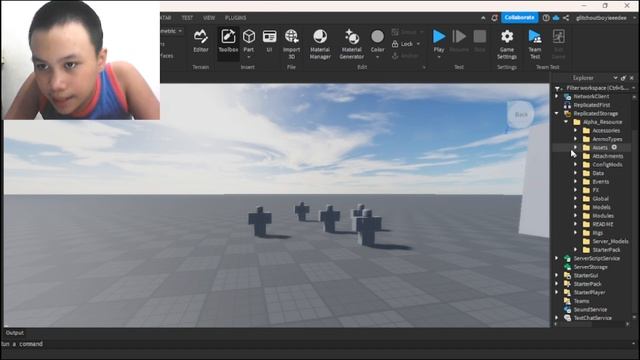Open the Play mode dropdown arrow
640x360 pixels.
pos(439,57)
